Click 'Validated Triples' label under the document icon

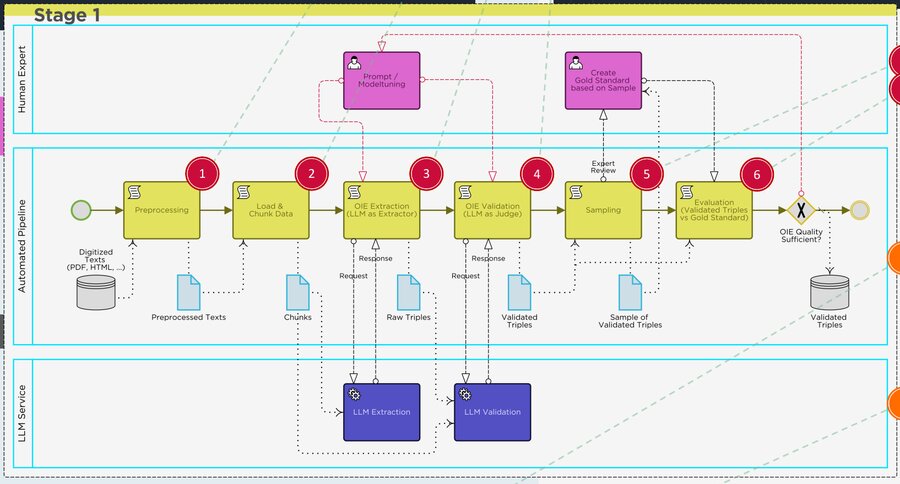(519, 321)
